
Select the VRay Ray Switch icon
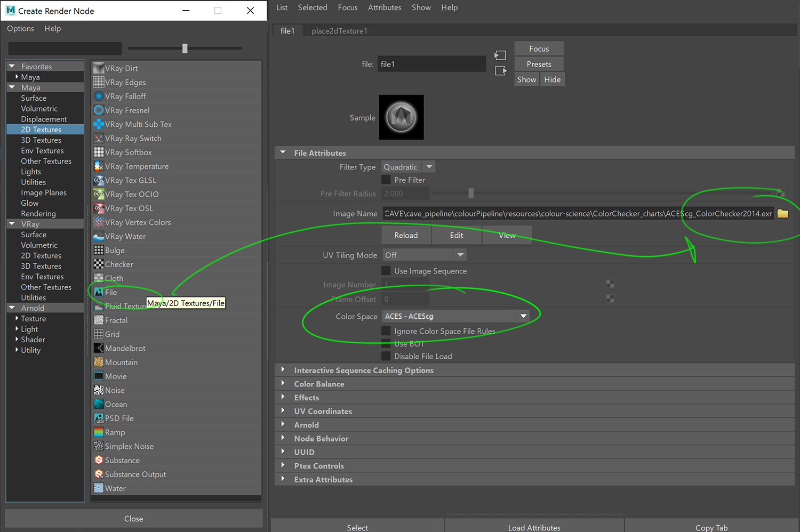point(99,138)
